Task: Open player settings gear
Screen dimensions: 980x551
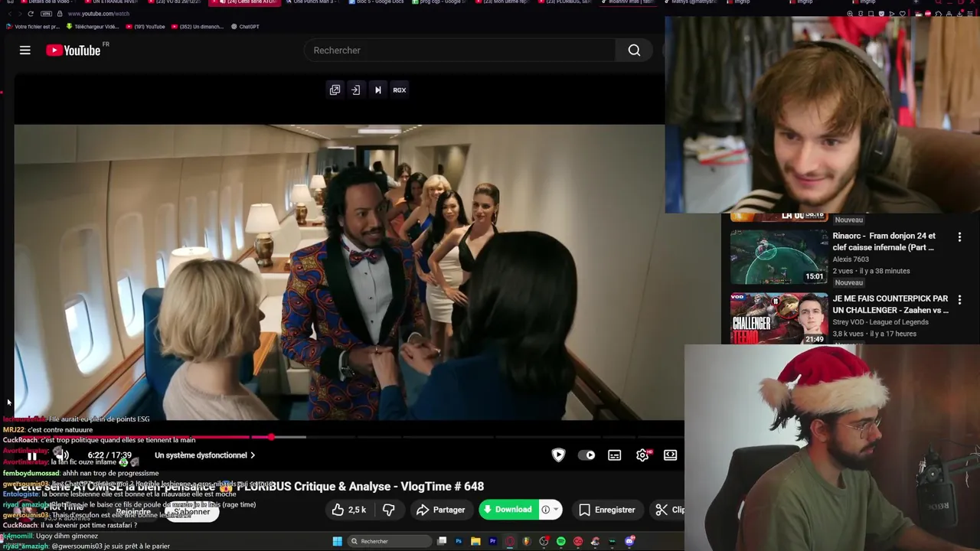Action: 642,455
